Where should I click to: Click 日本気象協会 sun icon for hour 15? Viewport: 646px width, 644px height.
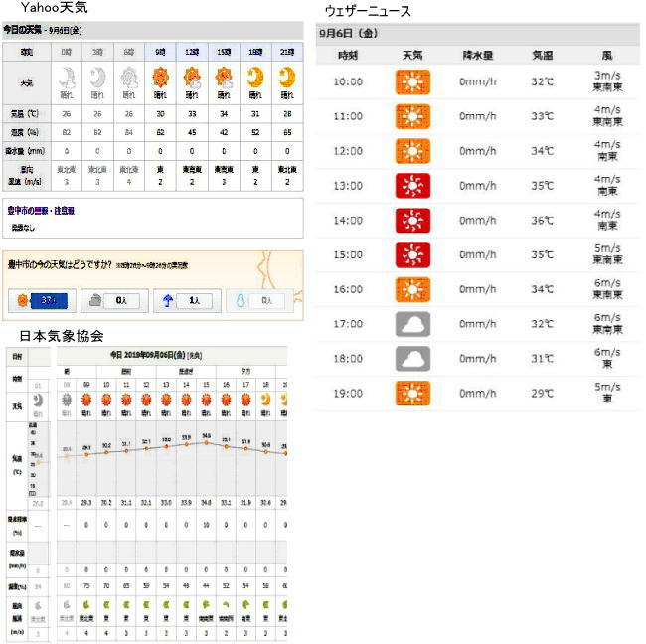[x=206, y=400]
